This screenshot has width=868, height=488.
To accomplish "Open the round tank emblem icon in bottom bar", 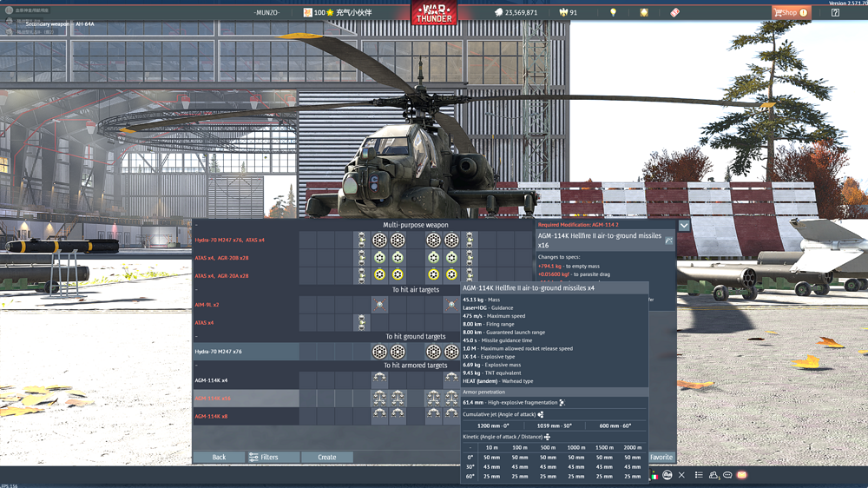I will pyautogui.click(x=667, y=475).
